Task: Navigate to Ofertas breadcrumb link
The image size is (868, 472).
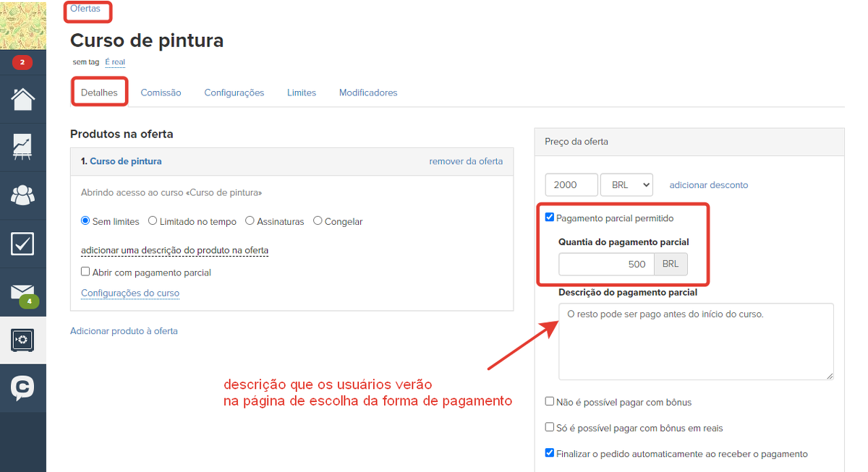Action: pyautogui.click(x=85, y=9)
